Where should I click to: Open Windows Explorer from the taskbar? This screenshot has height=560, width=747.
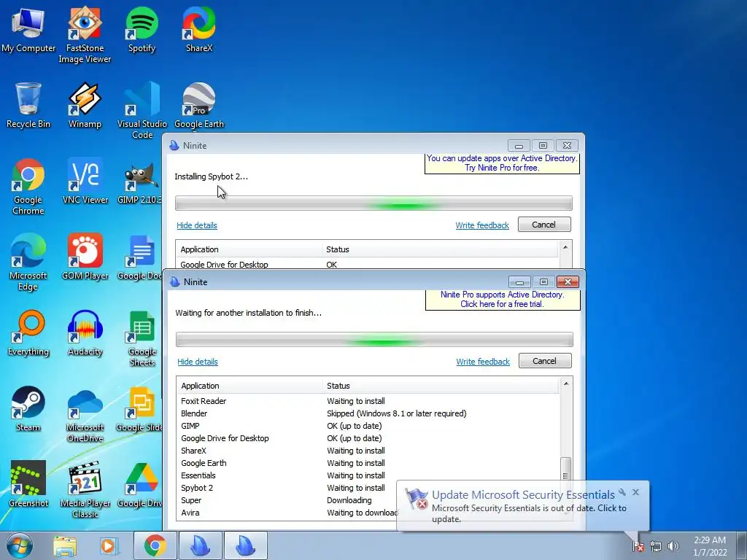click(65, 545)
